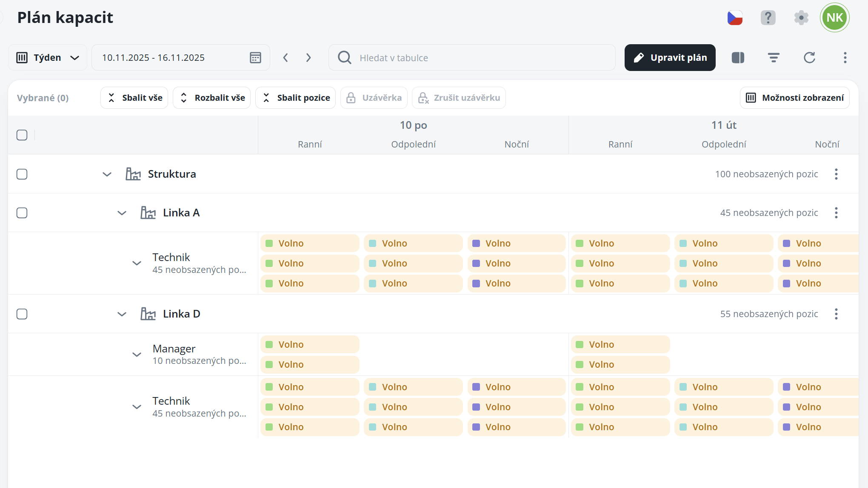Open the filter icon in toolbar

tap(774, 58)
